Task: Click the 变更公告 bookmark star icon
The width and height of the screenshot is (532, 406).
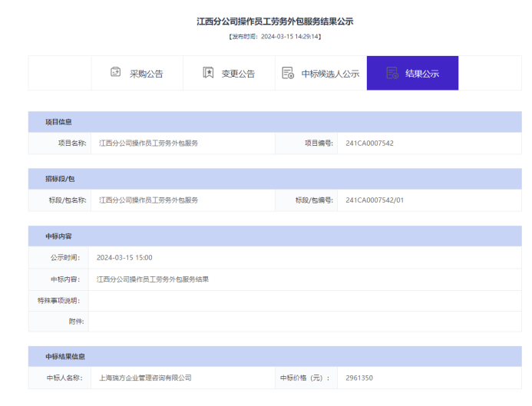Action: (208, 72)
